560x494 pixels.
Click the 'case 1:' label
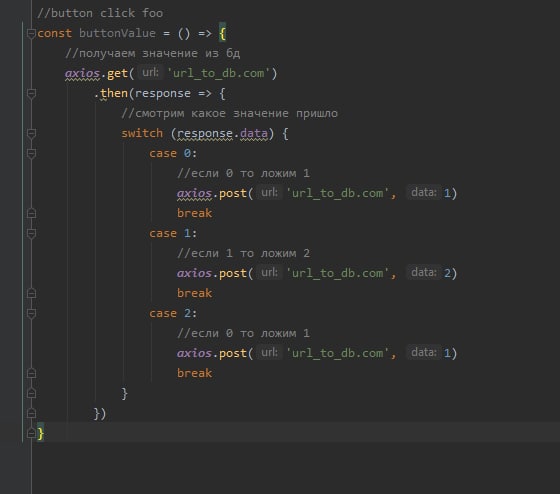[173, 233]
